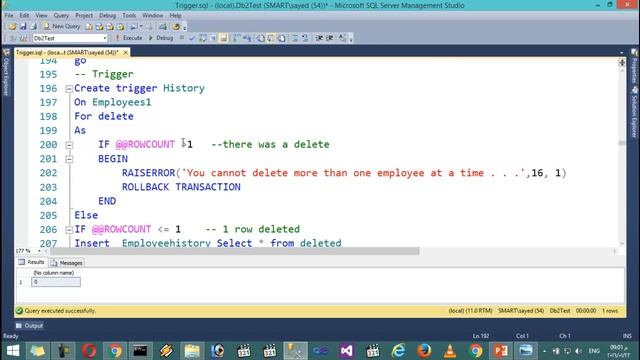Select the result cell containing 0
This screenshot has width=640, height=360.
coord(56,282)
